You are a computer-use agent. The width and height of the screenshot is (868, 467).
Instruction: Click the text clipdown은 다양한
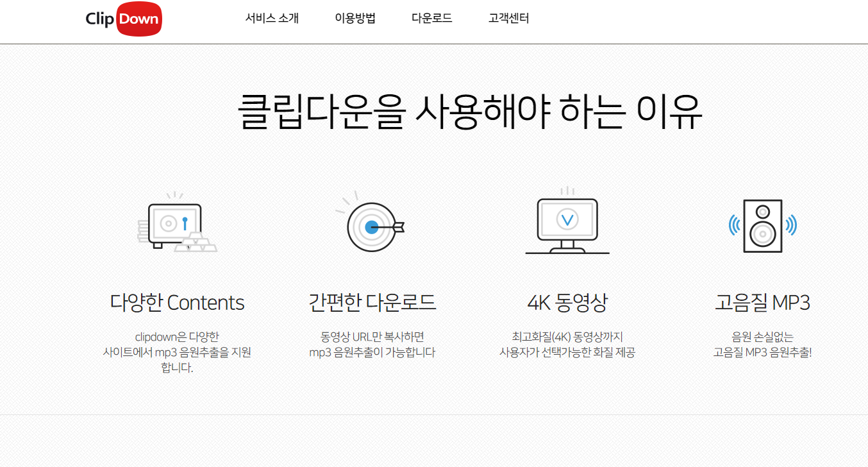click(178, 336)
